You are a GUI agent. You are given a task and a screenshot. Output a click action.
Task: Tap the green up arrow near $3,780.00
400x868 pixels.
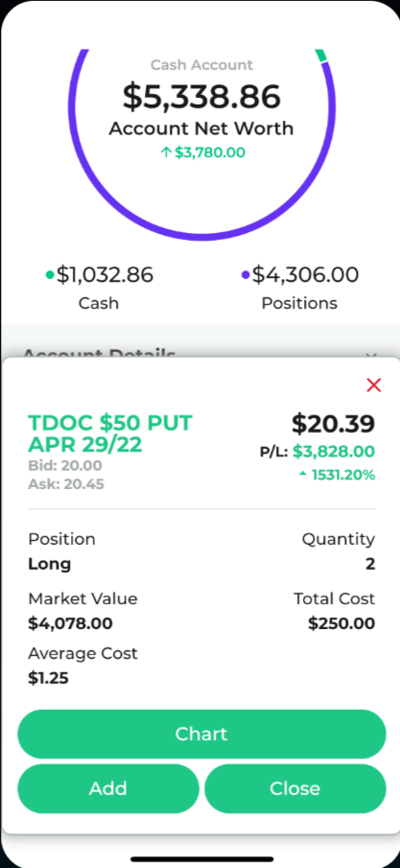pos(166,152)
